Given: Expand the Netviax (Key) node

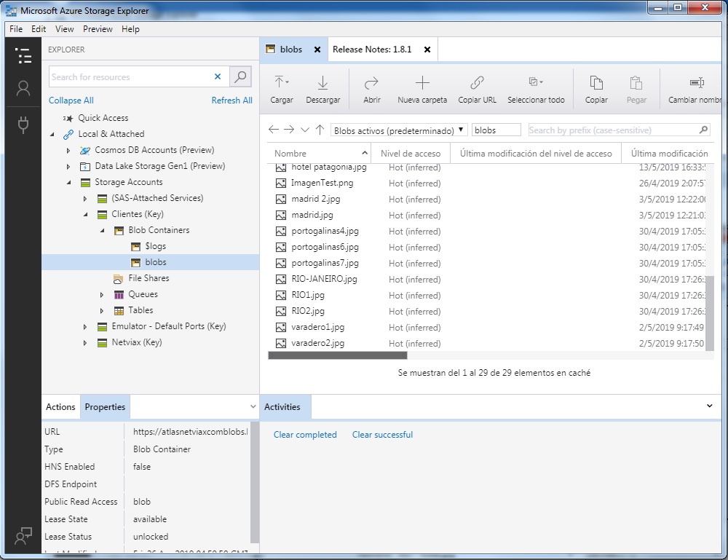Looking at the screenshot, I should (85, 343).
